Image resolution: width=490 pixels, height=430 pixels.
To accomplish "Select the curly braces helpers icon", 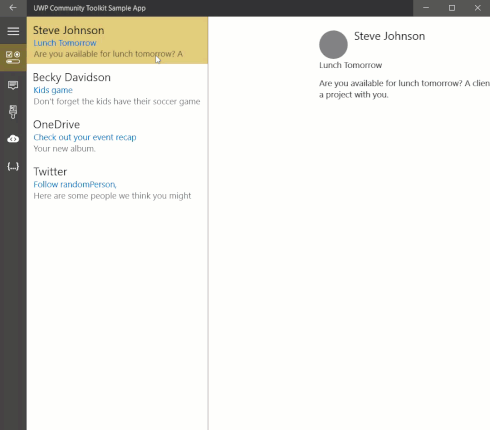I will (13, 166).
